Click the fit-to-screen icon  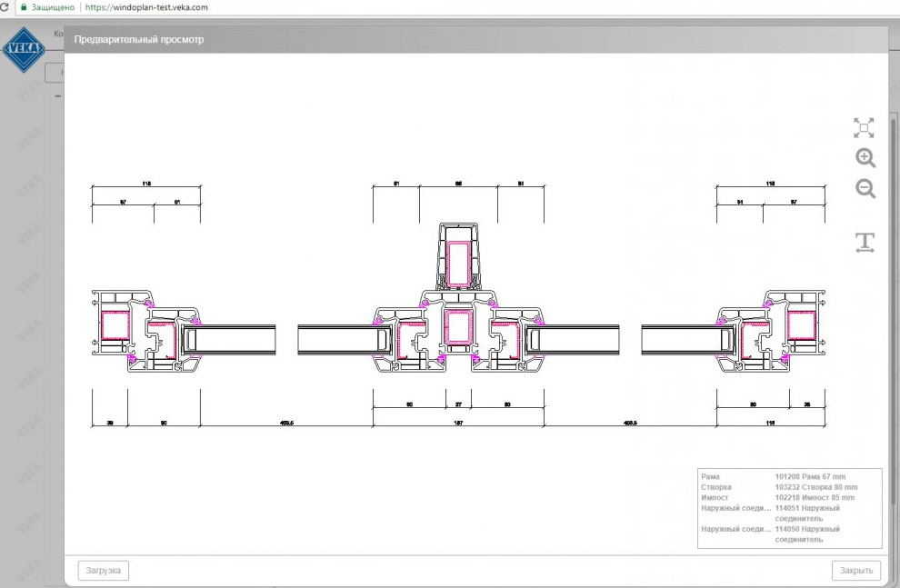(864, 128)
